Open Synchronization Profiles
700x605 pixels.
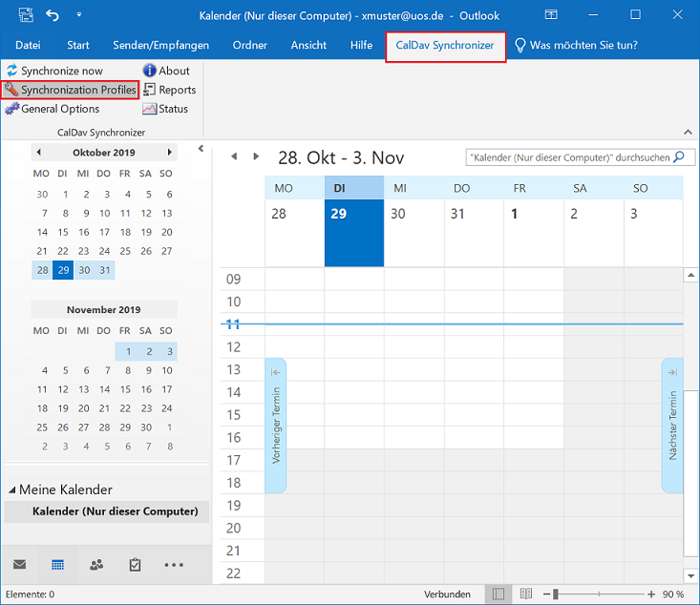point(71,90)
